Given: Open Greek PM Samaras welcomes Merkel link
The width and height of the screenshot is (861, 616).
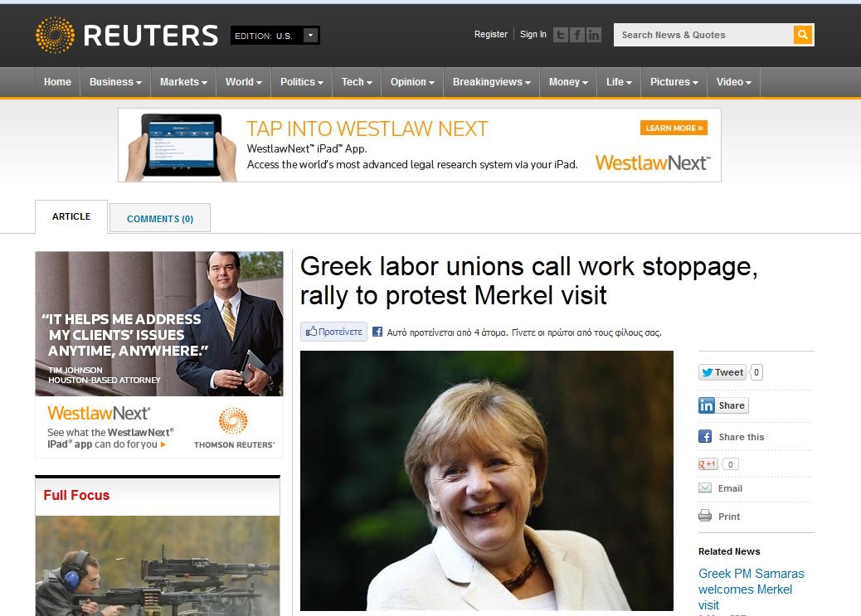Looking at the screenshot, I should click(x=752, y=589).
